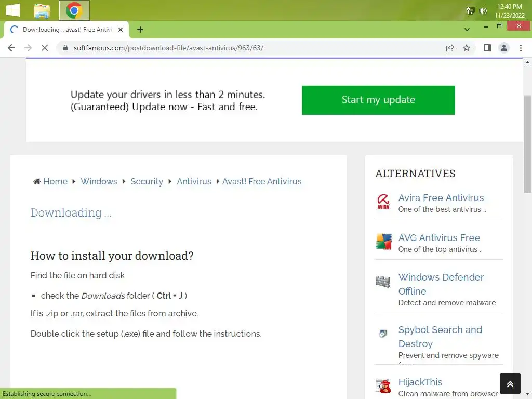
Task: Open the Security breadcrumb link
Action: 147,181
